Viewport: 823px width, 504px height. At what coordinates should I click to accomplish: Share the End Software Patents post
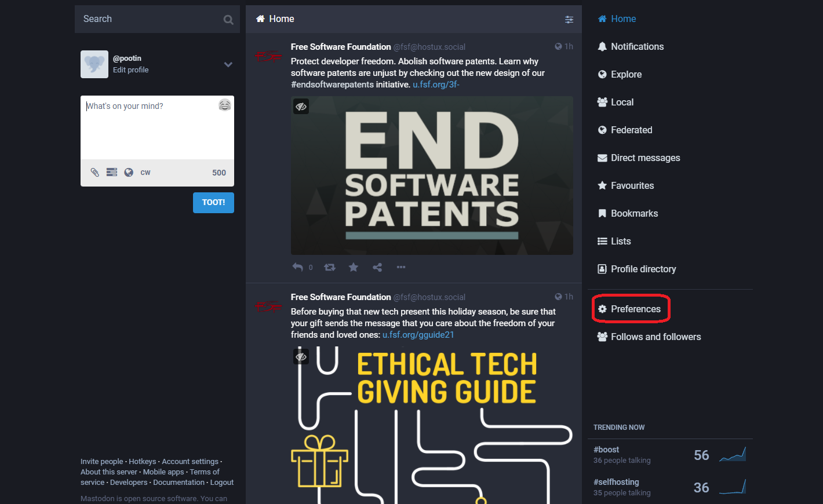377,267
